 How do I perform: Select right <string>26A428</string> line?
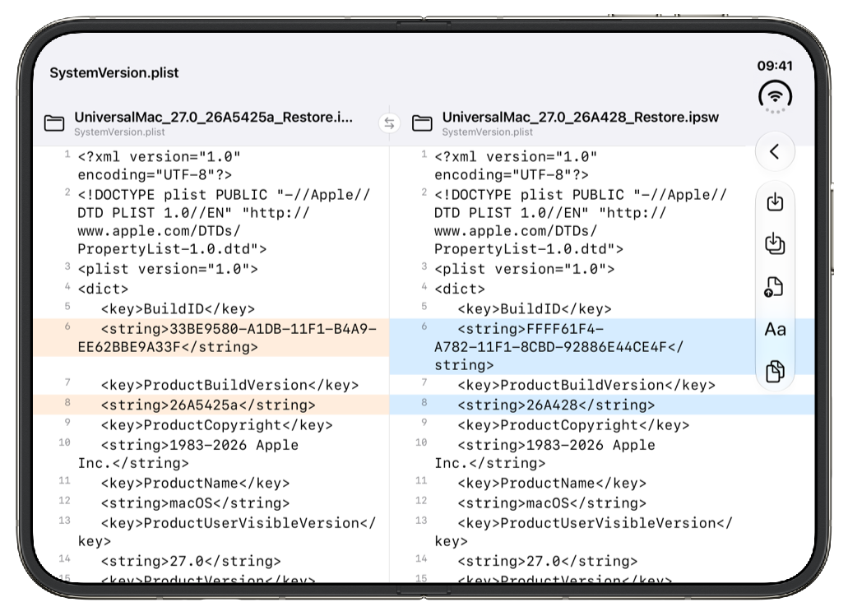click(x=601, y=405)
